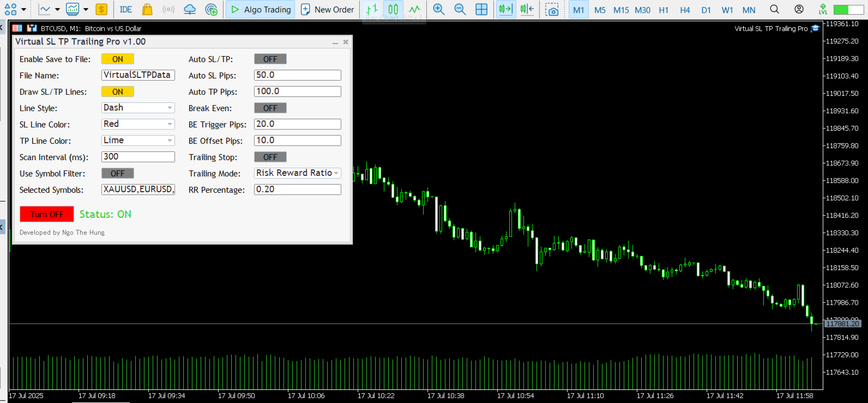Viewport: 868px width, 403px height.
Task: Select the M5 timeframe
Action: pyautogui.click(x=600, y=10)
